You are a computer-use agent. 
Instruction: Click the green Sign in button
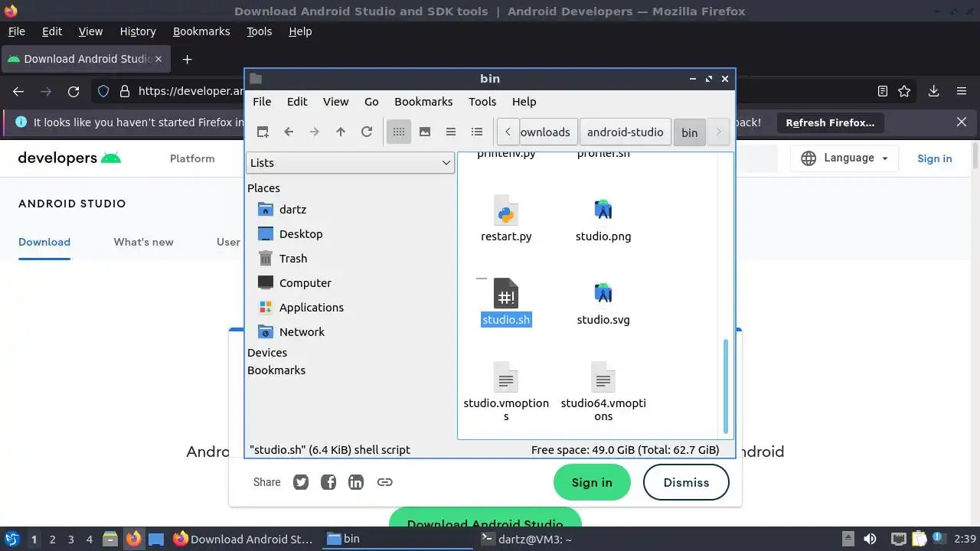click(x=592, y=482)
